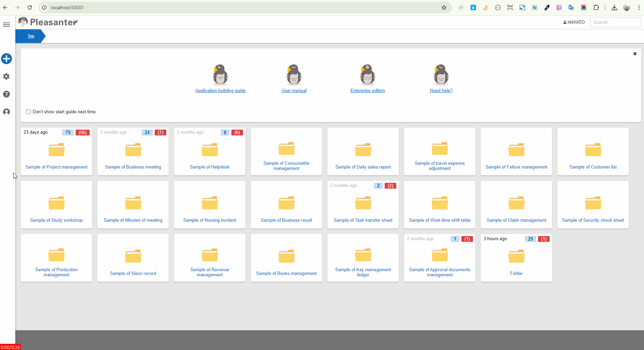
Task: Open the item named Folder
Action: coord(517,258)
